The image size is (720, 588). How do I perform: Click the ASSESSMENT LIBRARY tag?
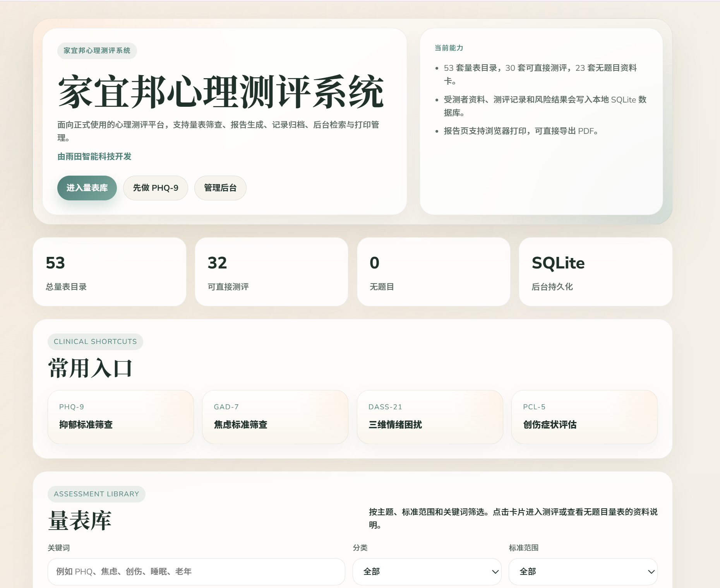[x=96, y=494]
